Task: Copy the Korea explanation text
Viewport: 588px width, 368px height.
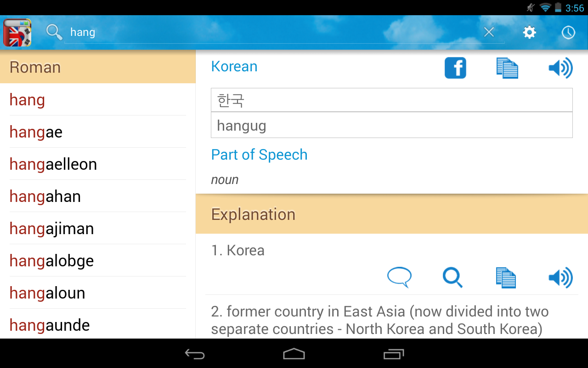Action: pos(506,278)
